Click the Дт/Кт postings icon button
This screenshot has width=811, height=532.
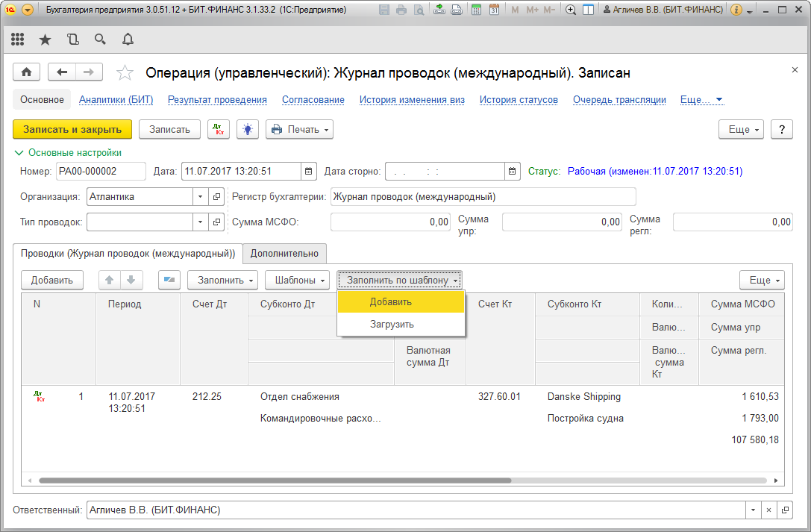click(x=219, y=129)
